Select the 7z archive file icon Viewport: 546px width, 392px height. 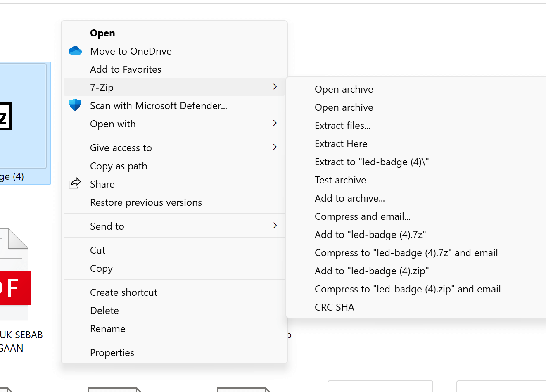point(23,116)
